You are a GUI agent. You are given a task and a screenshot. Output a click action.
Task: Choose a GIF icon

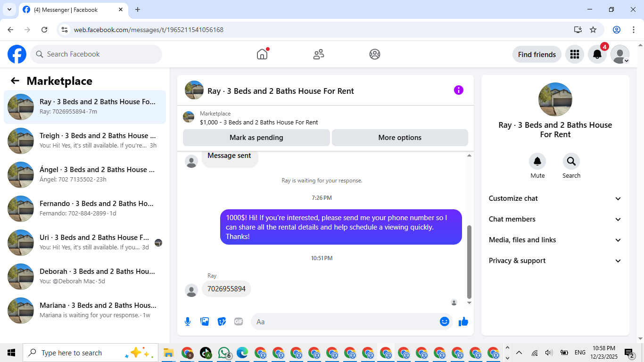click(x=239, y=321)
